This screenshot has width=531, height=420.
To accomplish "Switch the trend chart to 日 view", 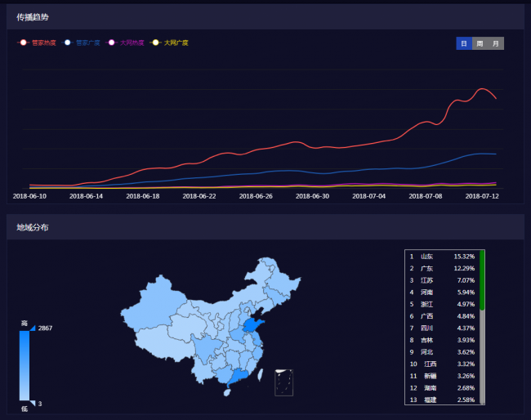I will (464, 43).
